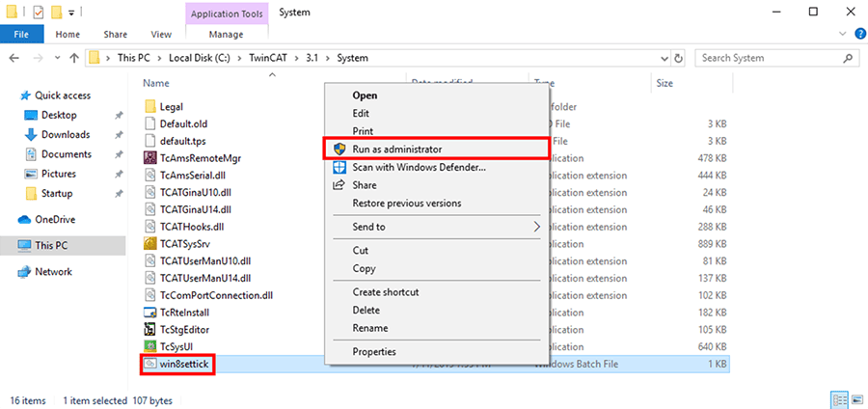Select the TcStgEditor application icon
The height and width of the screenshot is (409, 868).
[150, 329]
